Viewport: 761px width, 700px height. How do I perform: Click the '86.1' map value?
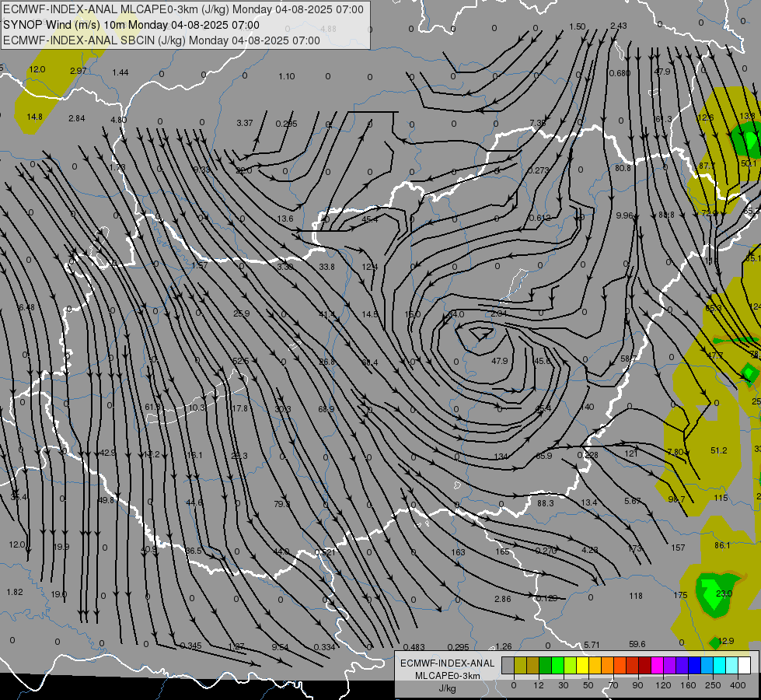722,545
